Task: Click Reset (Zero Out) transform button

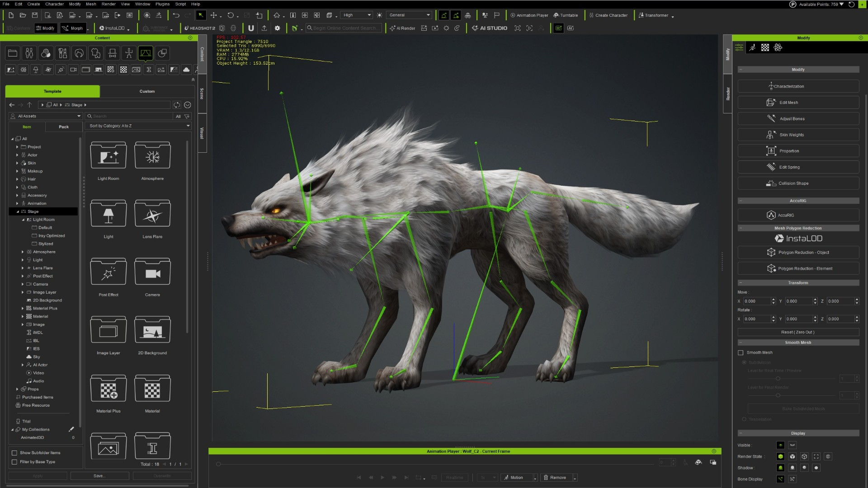Action: click(x=798, y=332)
